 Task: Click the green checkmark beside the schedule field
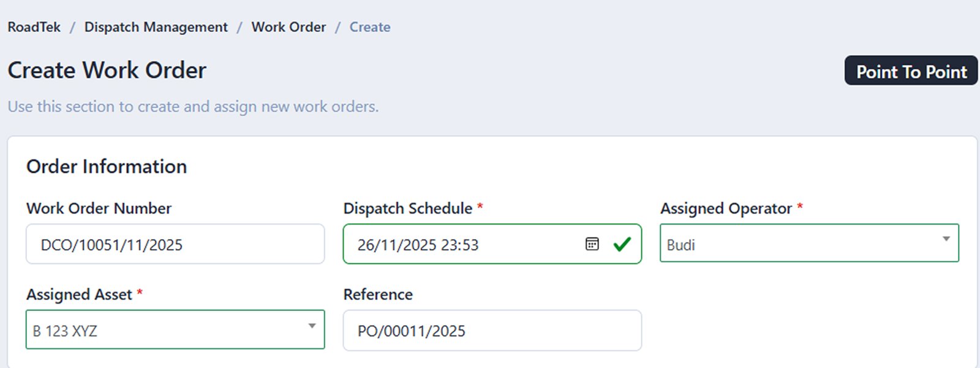[x=623, y=244]
